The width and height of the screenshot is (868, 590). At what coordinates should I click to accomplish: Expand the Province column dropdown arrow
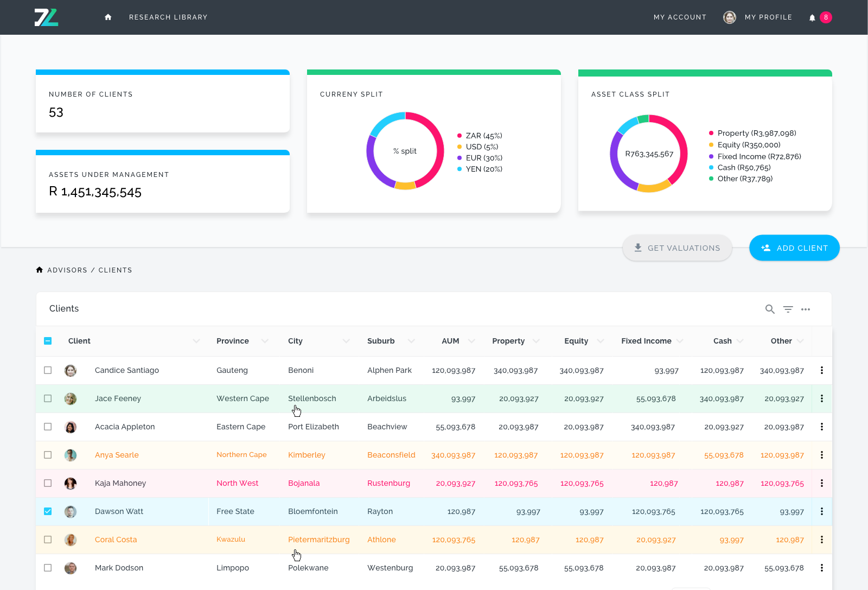pyautogui.click(x=265, y=341)
